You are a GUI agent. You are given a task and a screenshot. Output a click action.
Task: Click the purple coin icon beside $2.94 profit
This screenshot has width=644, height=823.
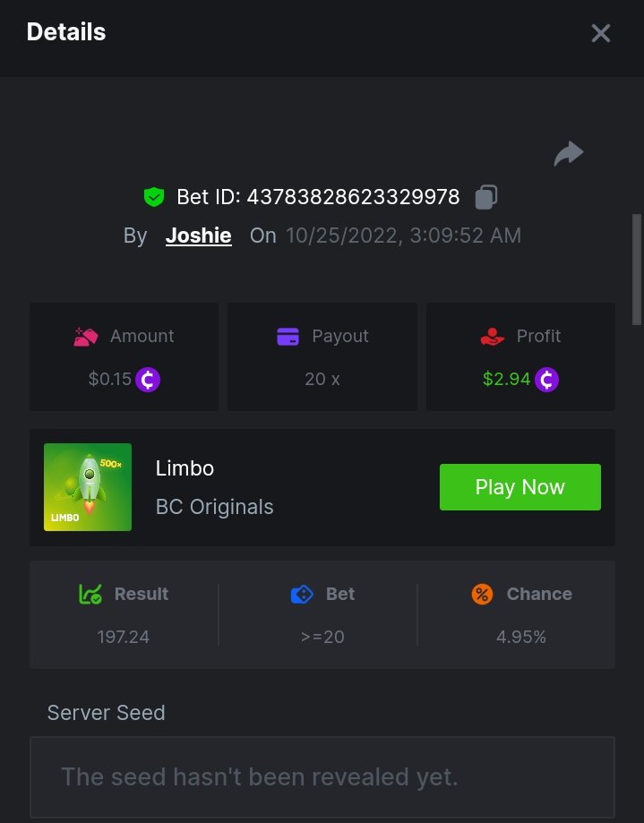[546, 380]
